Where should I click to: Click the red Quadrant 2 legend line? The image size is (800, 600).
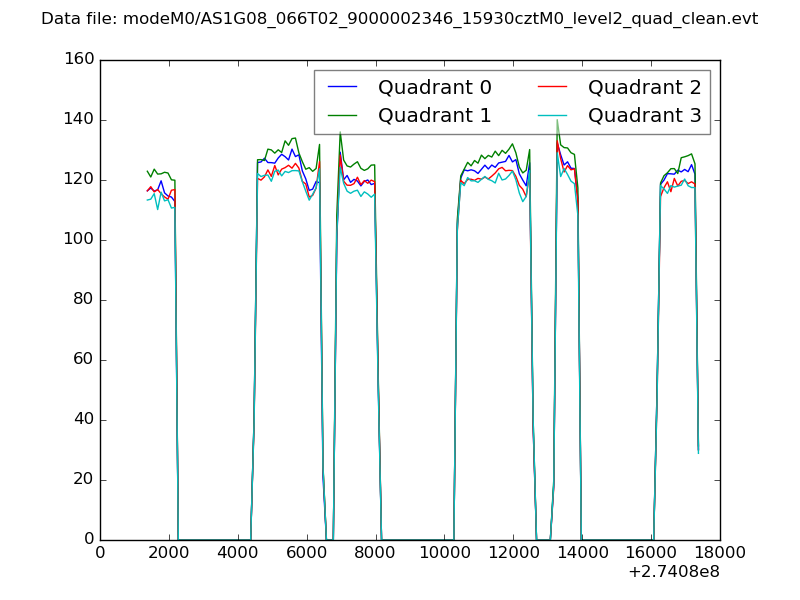(553, 87)
